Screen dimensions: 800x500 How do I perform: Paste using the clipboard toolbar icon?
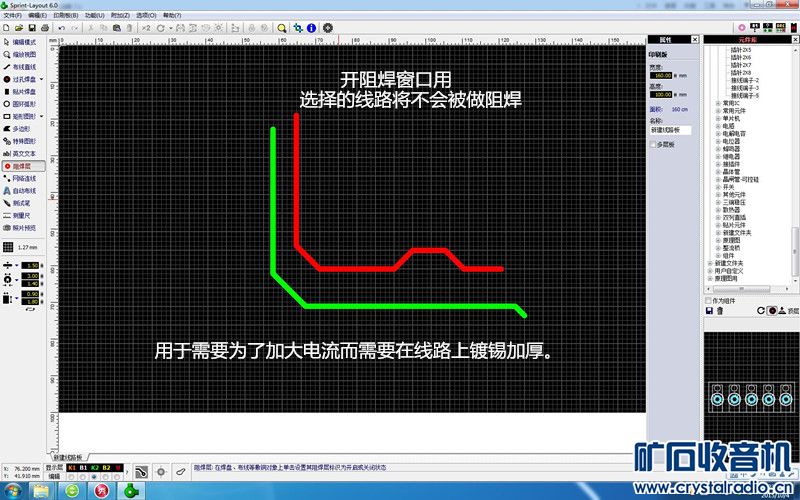pos(117,28)
